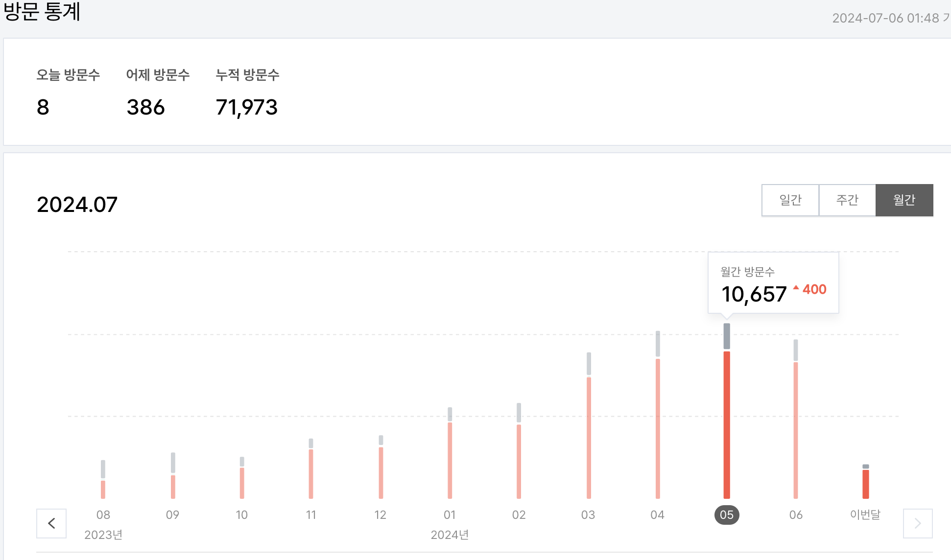Click the previous period arrow button
The image size is (951, 560).
click(x=51, y=523)
